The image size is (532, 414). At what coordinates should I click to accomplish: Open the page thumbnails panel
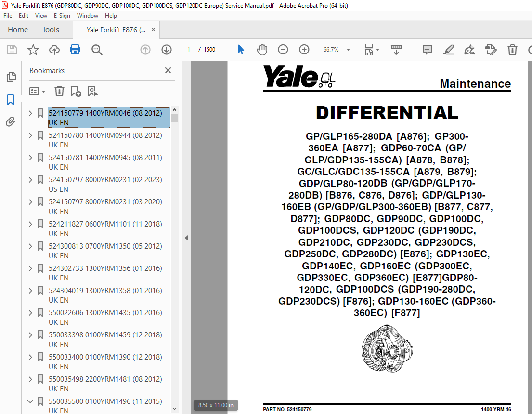click(11, 77)
